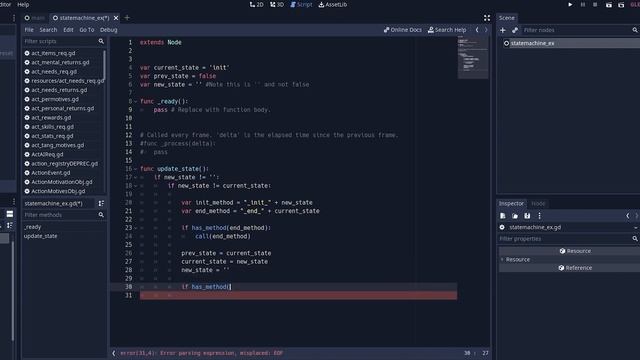This screenshot has height=360, width=640.
Task: Fold update_state function at line 16
Action: (x=136, y=169)
